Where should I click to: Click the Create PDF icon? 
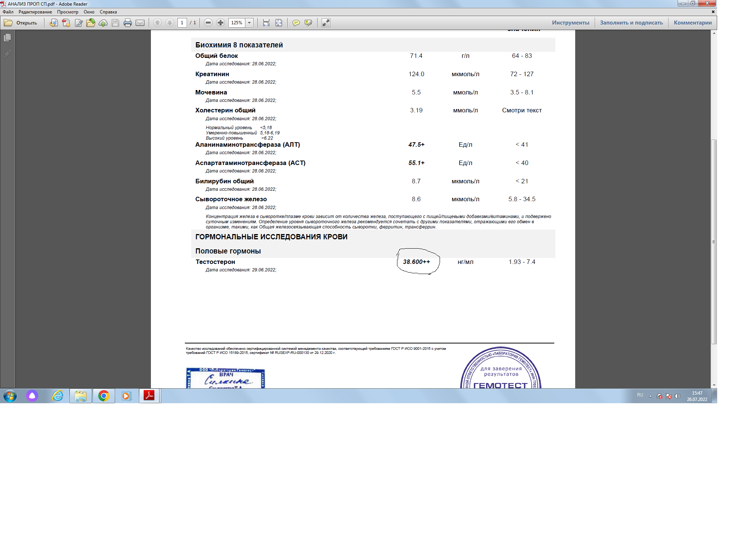[66, 23]
